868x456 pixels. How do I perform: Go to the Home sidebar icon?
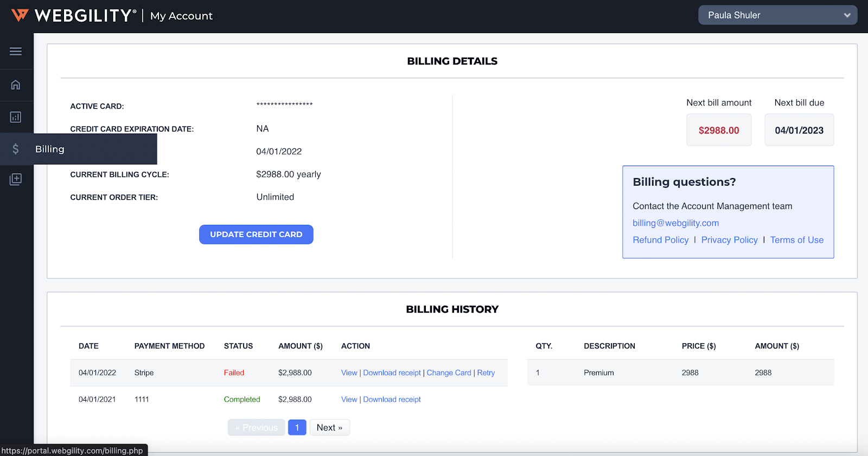(x=16, y=85)
